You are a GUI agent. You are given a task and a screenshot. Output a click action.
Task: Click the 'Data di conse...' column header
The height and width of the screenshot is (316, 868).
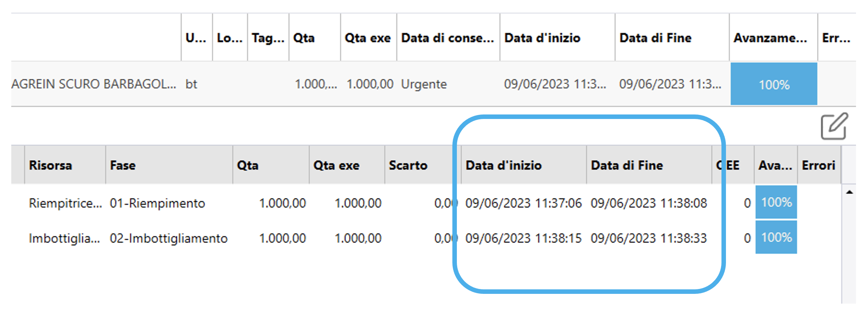(x=447, y=38)
